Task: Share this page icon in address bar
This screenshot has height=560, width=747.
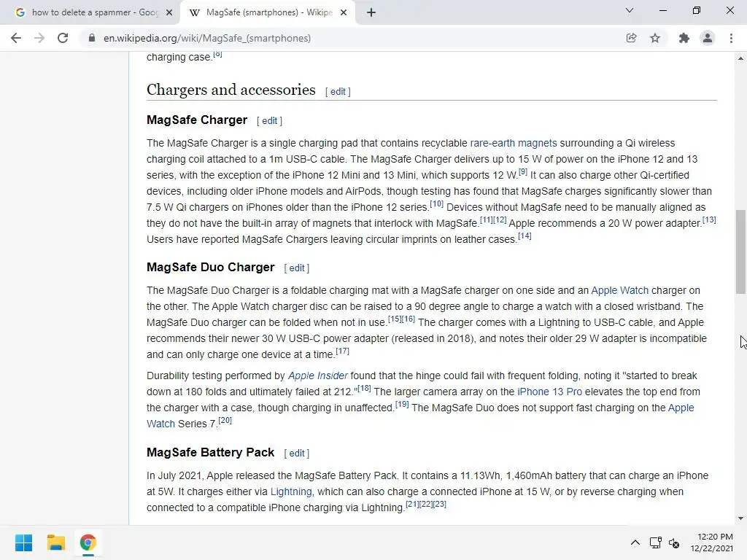Action: tap(631, 38)
